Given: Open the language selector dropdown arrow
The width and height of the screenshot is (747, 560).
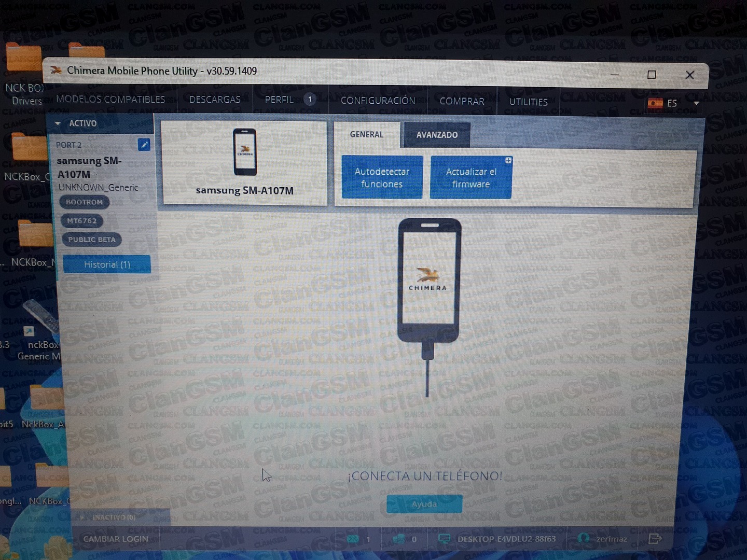Looking at the screenshot, I should click(696, 103).
